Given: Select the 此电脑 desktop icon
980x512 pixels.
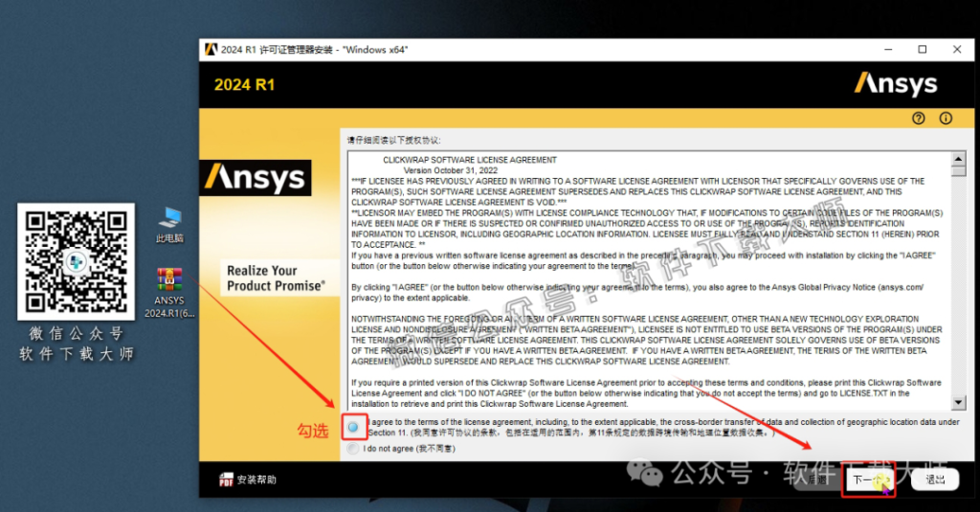Looking at the screenshot, I should click(x=169, y=225).
